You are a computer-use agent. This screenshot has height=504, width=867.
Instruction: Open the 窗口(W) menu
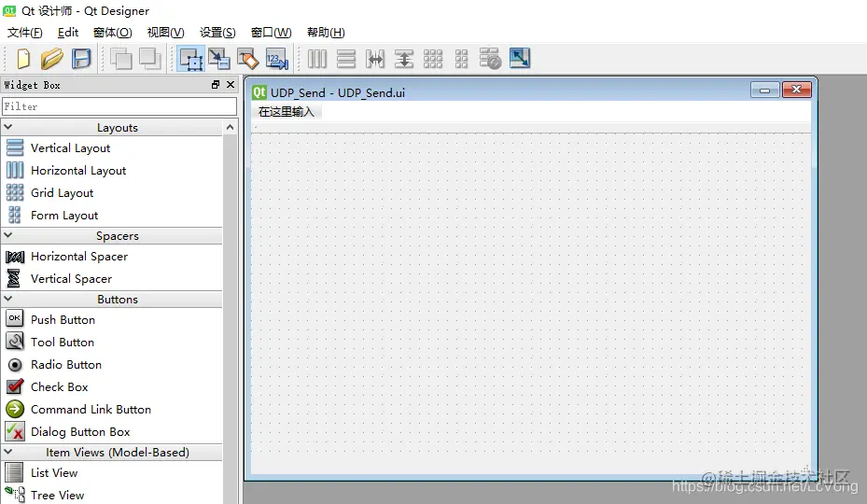point(271,33)
